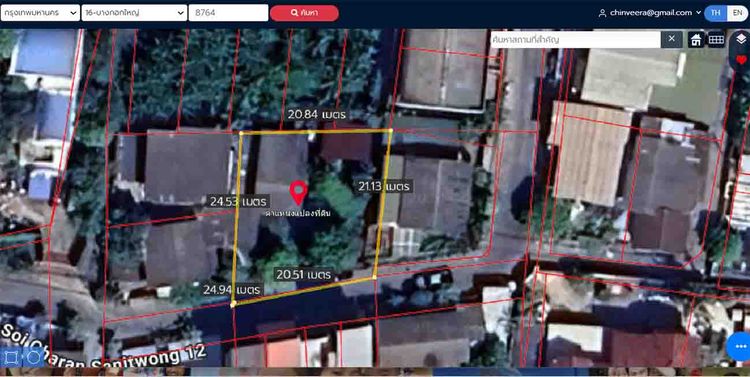750x377 pixels.
Task: Click the grid table icon on map toolbar
Action: (x=716, y=40)
